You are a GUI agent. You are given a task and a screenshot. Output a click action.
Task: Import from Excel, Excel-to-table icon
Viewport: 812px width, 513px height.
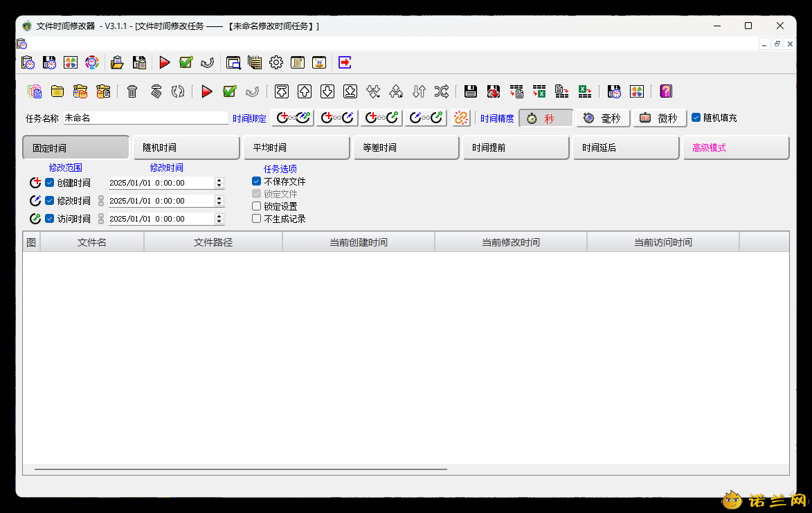click(x=585, y=91)
